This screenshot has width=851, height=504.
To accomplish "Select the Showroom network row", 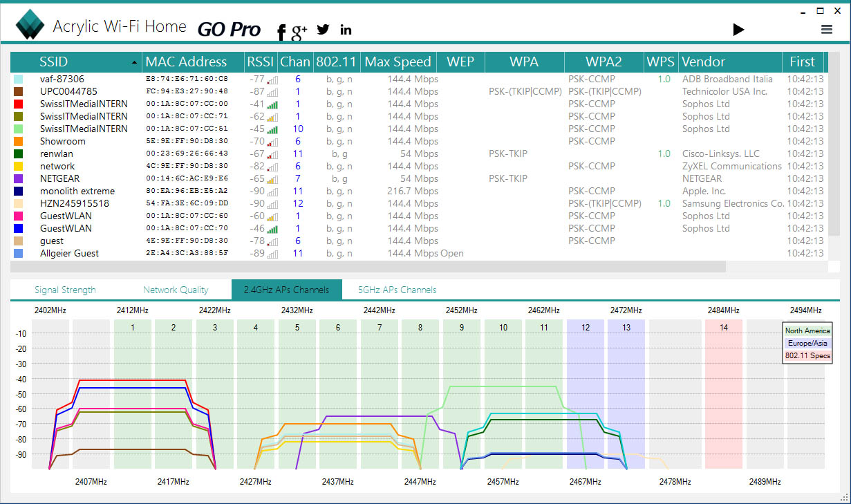I will click(x=419, y=141).
